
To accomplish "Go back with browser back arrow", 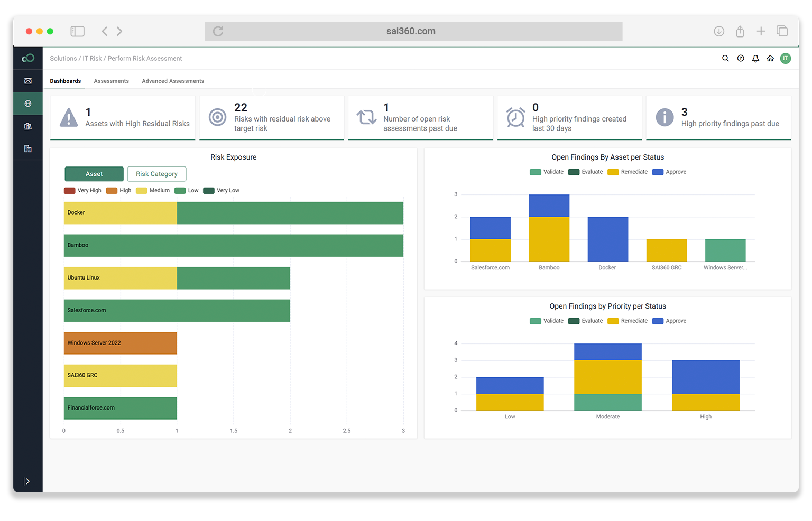I will (x=105, y=31).
